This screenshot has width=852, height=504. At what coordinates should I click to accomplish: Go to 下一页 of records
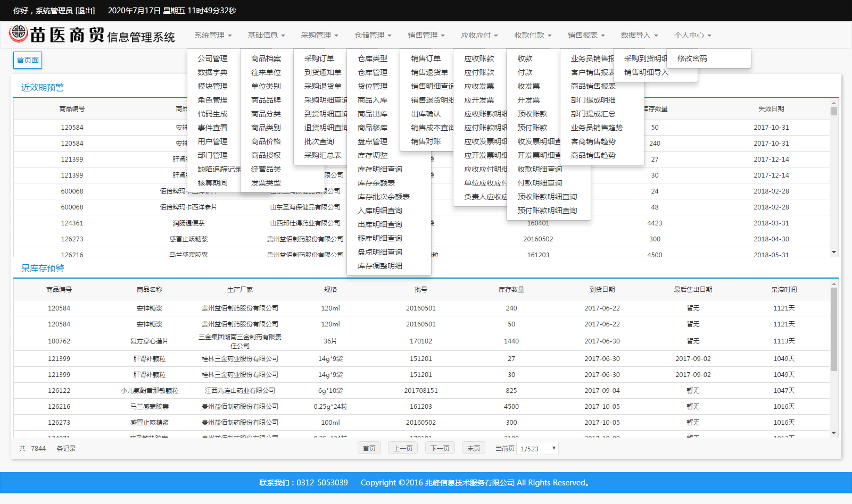pyautogui.click(x=440, y=448)
